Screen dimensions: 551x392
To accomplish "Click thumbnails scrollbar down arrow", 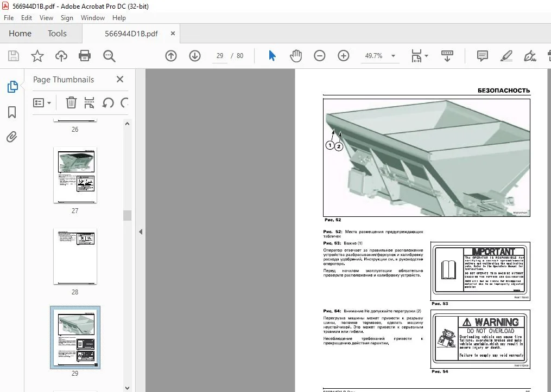I will pyautogui.click(x=127, y=388).
